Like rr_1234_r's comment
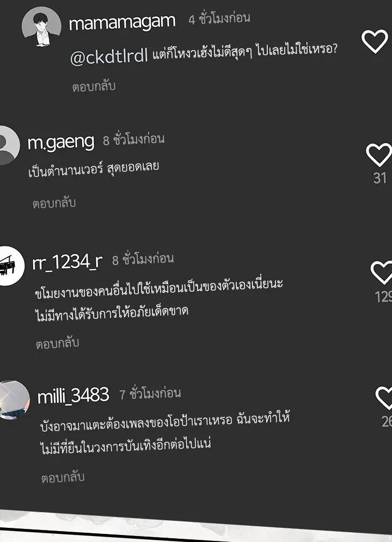The width and height of the screenshot is (392, 542). (382, 273)
